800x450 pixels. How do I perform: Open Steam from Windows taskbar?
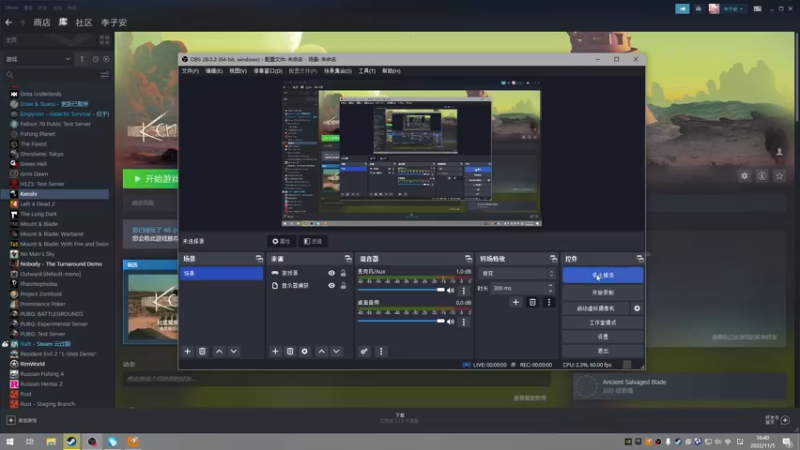(x=71, y=441)
